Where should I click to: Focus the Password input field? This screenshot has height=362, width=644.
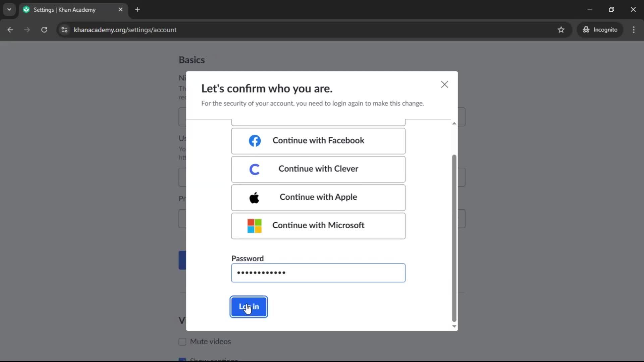point(318,273)
